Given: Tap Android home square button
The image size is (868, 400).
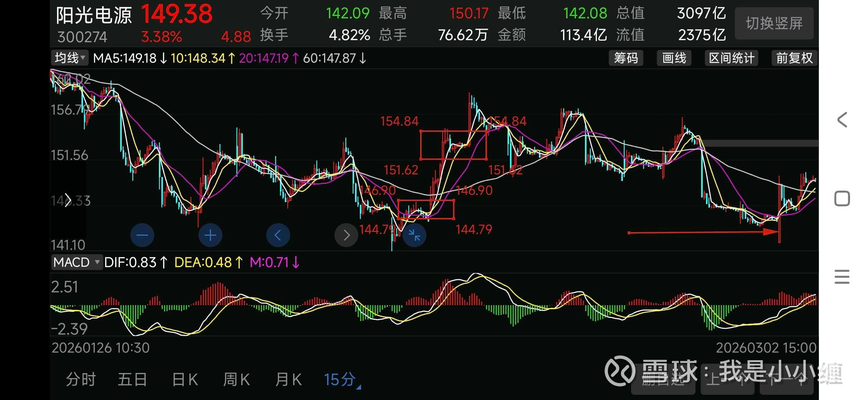Looking at the screenshot, I should click(x=842, y=199).
